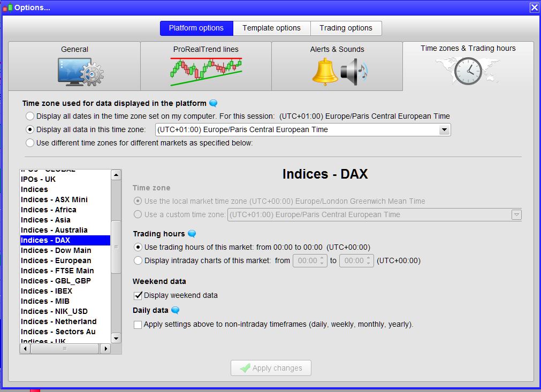Select 'Indices - IBEX' market
Image resolution: width=541 pixels, height=392 pixels.
pos(65,291)
